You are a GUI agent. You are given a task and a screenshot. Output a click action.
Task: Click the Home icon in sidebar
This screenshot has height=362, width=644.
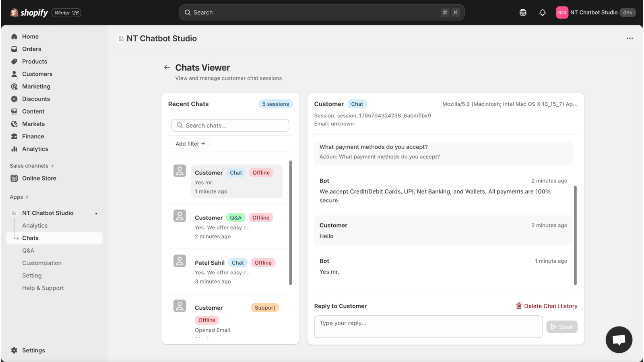(14, 37)
